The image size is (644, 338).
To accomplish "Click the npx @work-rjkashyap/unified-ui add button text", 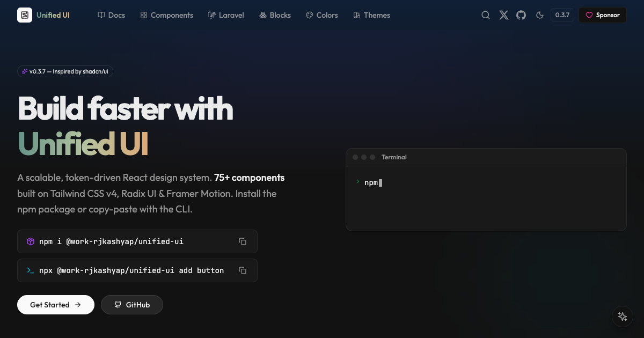I will coord(131,270).
